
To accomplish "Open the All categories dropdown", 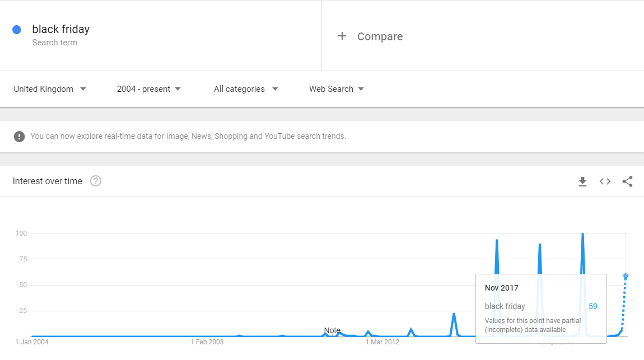I will 245,89.
